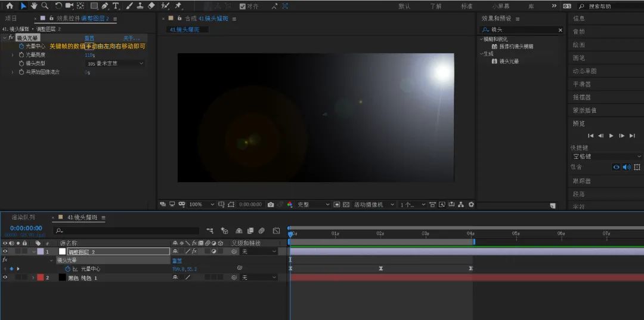Select the Unified Camera tool

(x=69, y=6)
